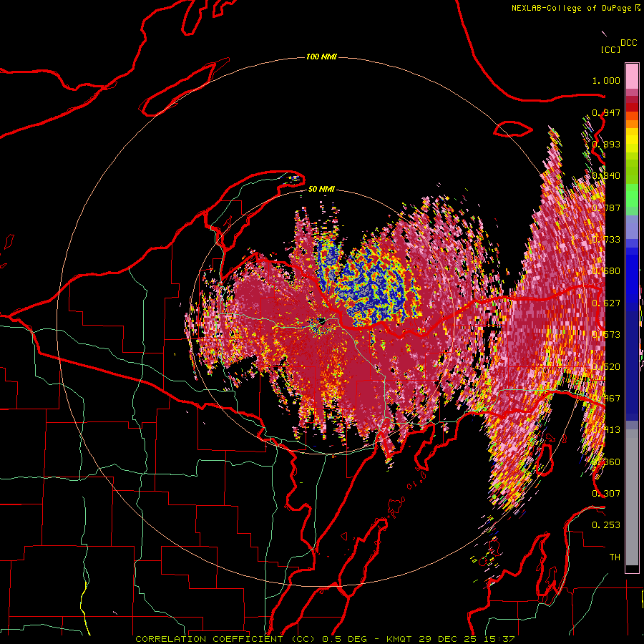Select the 0.627 scale value
This screenshot has width=644, height=644.
tap(606, 303)
